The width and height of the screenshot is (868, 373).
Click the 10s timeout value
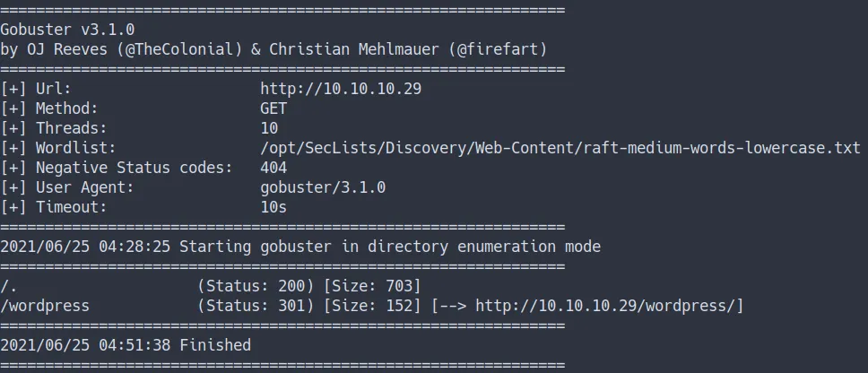tap(273, 207)
